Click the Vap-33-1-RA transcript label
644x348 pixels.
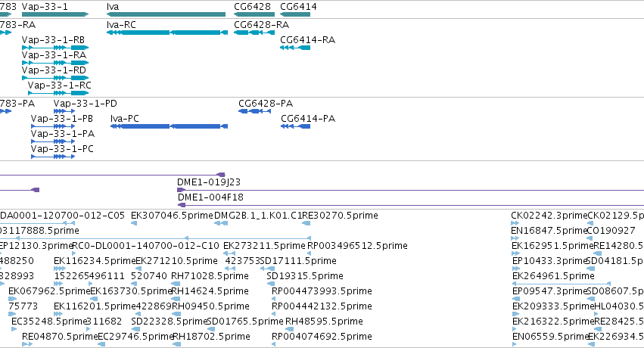[54, 55]
